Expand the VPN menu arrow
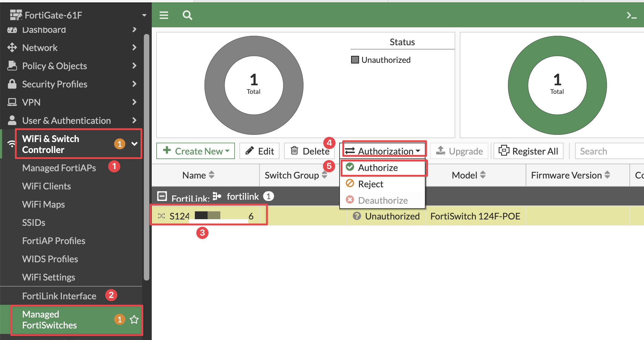 pyautogui.click(x=134, y=102)
